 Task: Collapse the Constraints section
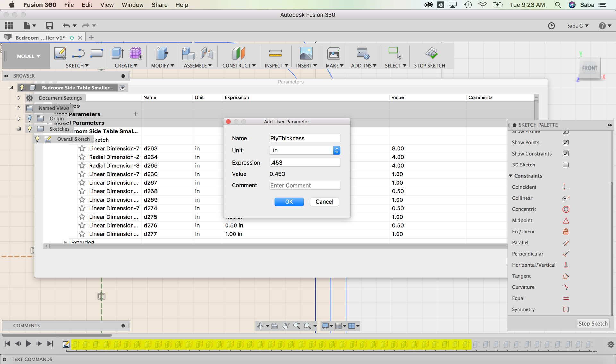pyautogui.click(x=511, y=176)
